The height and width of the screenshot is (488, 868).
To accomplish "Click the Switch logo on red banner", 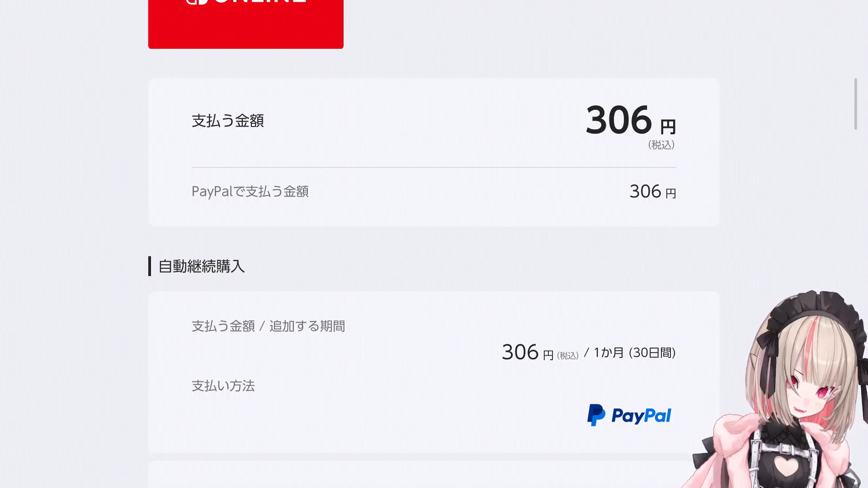I will [196, 2].
